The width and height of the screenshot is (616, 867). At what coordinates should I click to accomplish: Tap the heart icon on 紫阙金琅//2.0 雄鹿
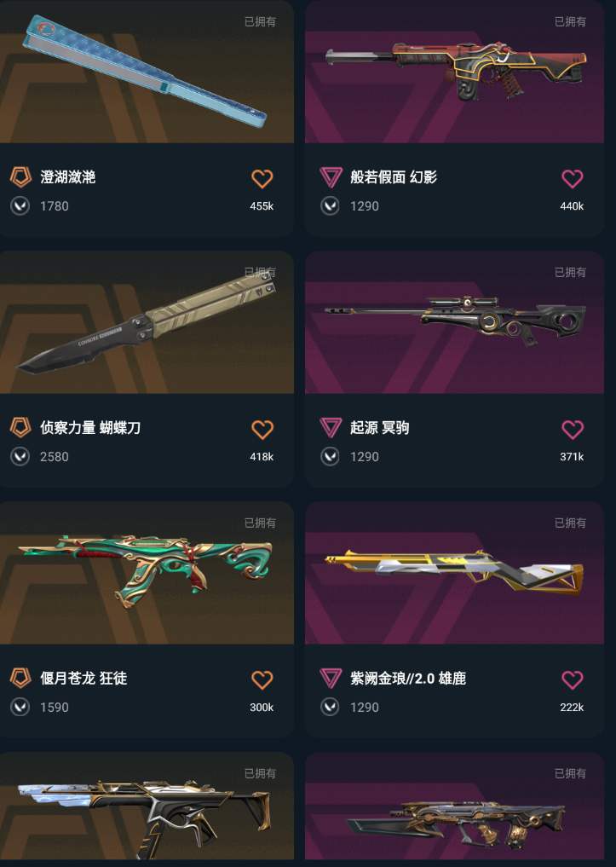(573, 680)
